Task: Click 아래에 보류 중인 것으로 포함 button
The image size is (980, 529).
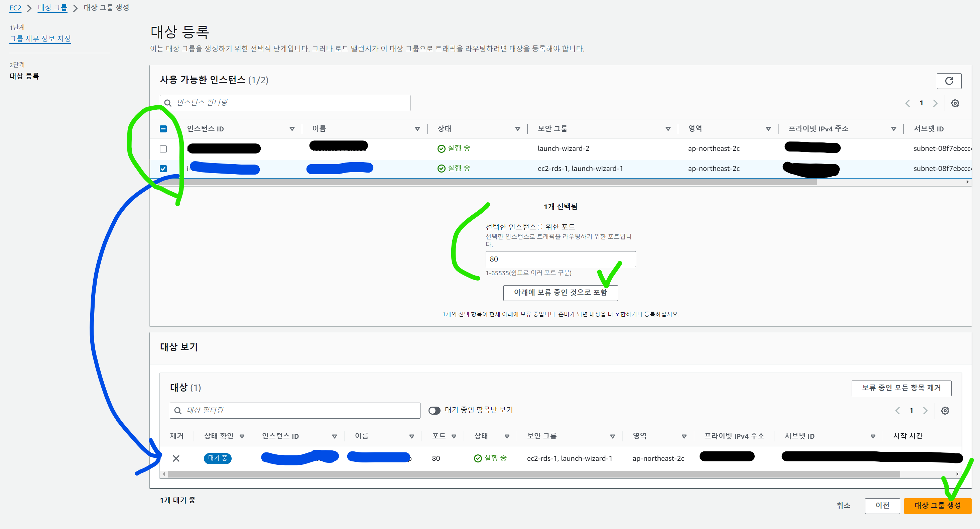Action: [560, 293]
